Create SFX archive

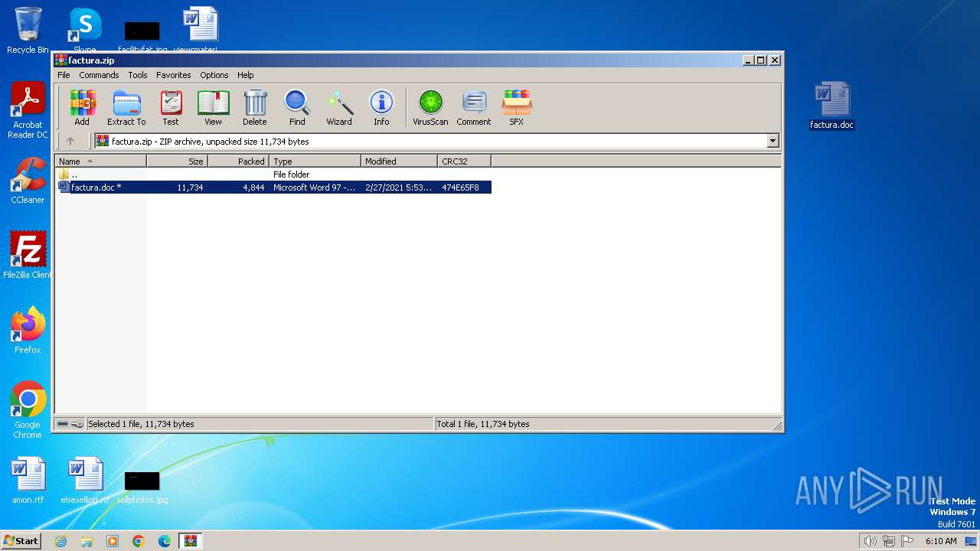click(517, 107)
